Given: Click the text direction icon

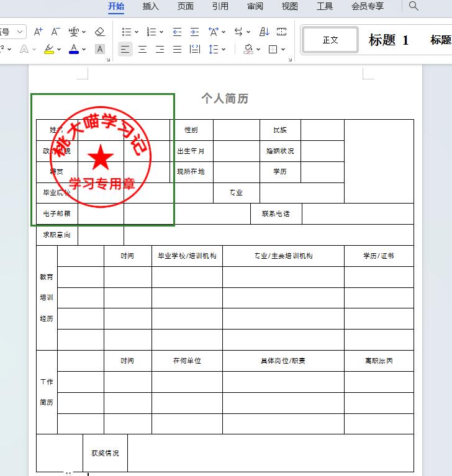Looking at the screenshot, I should [238, 32].
